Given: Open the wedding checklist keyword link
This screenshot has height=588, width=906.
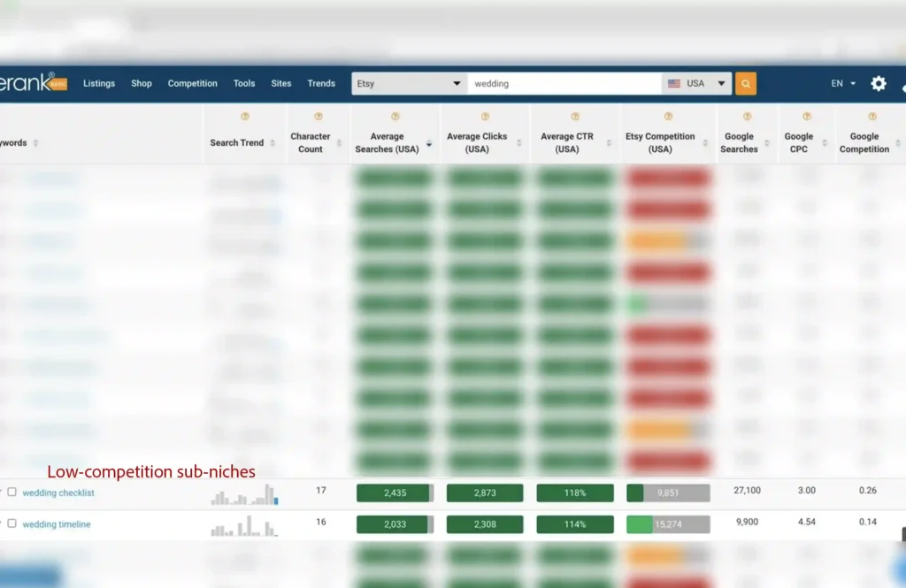Looking at the screenshot, I should tap(58, 493).
